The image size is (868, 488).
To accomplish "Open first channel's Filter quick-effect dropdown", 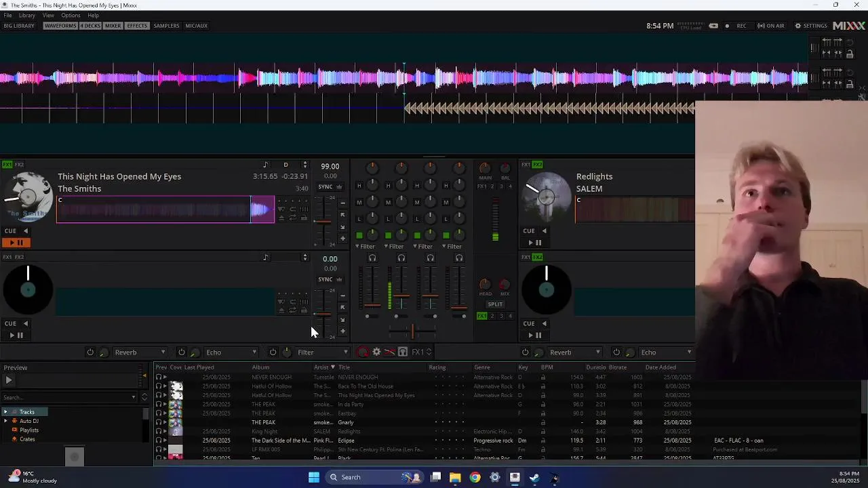I will [x=366, y=247].
